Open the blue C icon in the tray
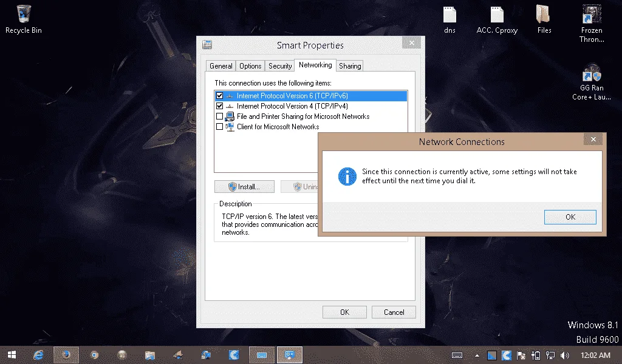The image size is (622, 364). pos(506,356)
